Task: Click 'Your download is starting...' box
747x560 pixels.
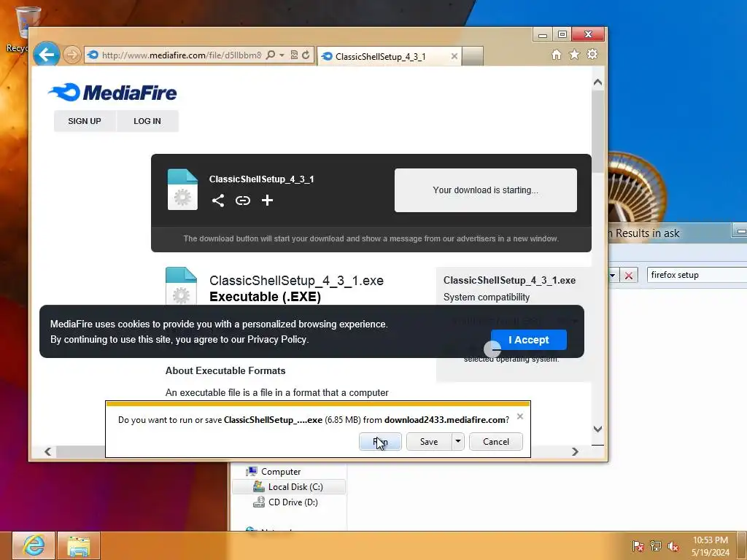Action: coord(485,190)
